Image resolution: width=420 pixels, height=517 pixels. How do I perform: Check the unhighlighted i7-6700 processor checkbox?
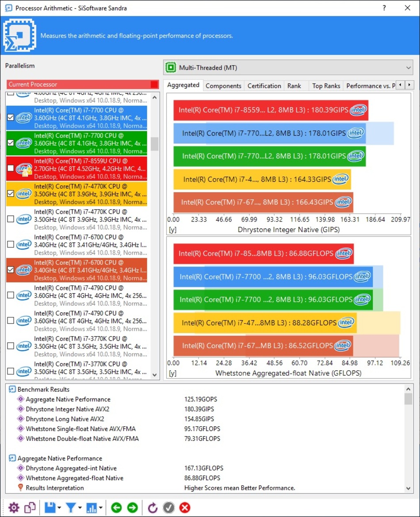(x=11, y=244)
